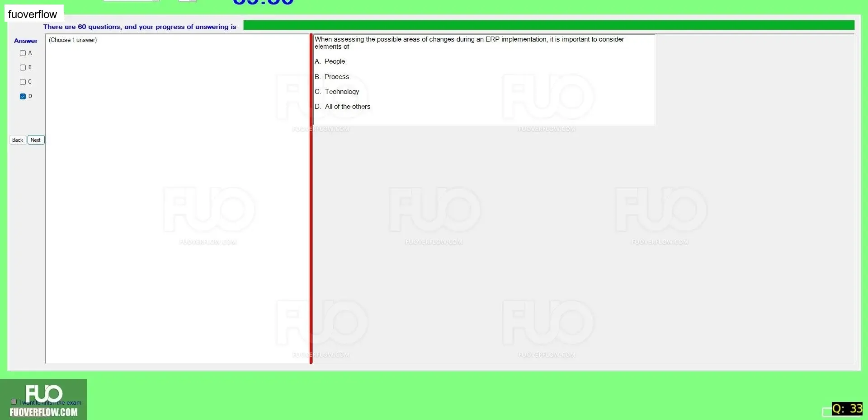Viewport: 868px width, 420px height.
Task: Click the ERP implementation question text
Action: click(x=469, y=43)
